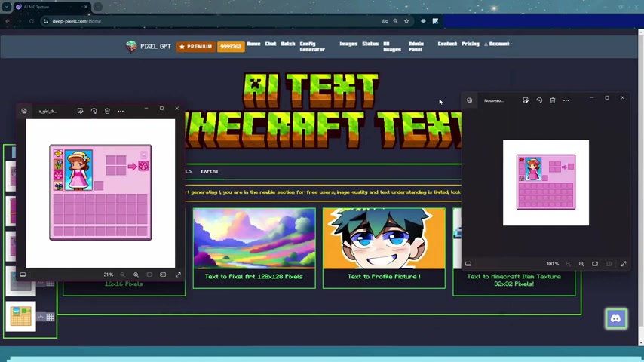644x362 pixels.
Task: Open the Admin Panel
Action: tap(416, 47)
